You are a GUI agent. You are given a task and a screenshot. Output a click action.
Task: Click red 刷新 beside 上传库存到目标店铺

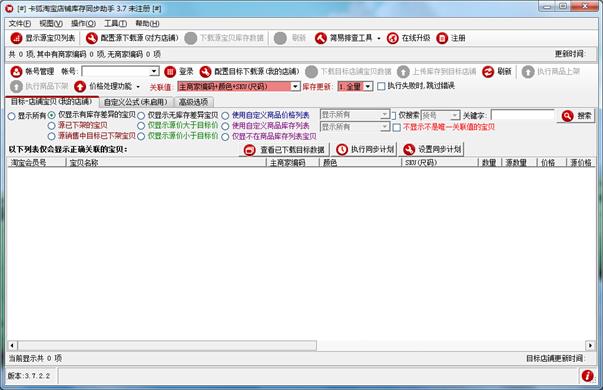[497, 72]
